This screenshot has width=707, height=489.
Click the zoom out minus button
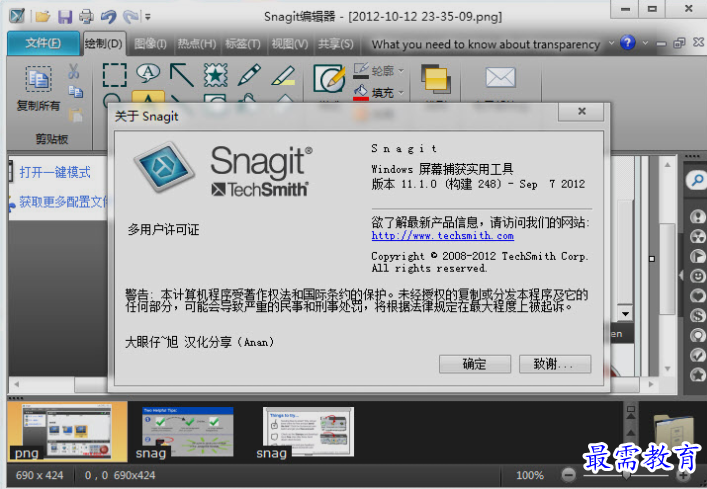pyautogui.click(x=569, y=475)
